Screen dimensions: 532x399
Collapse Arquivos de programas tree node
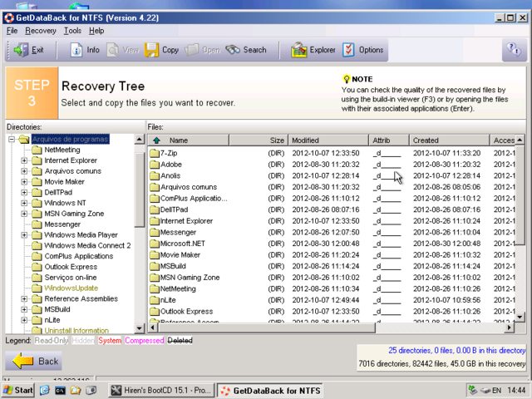pos(12,139)
